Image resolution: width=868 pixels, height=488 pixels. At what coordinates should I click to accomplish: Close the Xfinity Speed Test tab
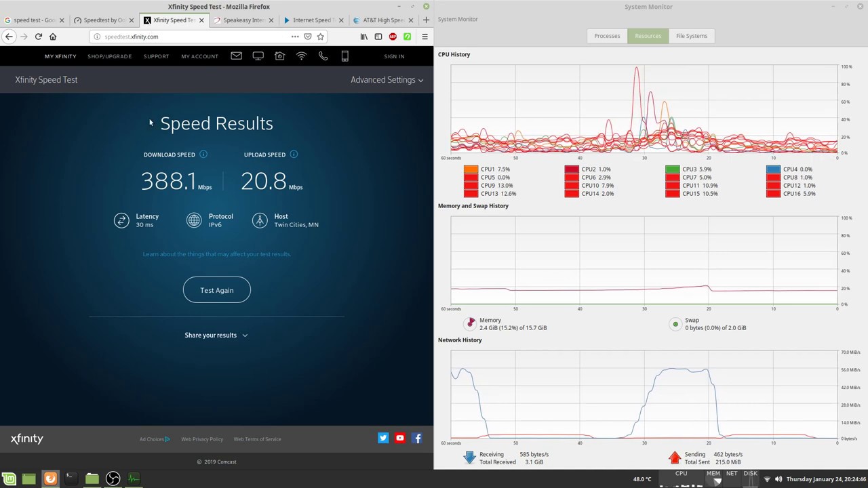pyautogui.click(x=201, y=20)
